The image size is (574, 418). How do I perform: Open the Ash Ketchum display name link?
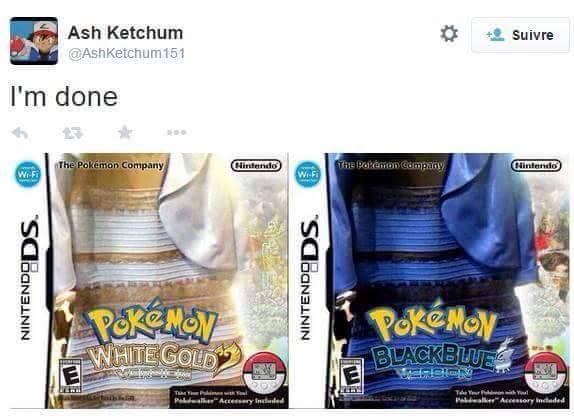[125, 33]
